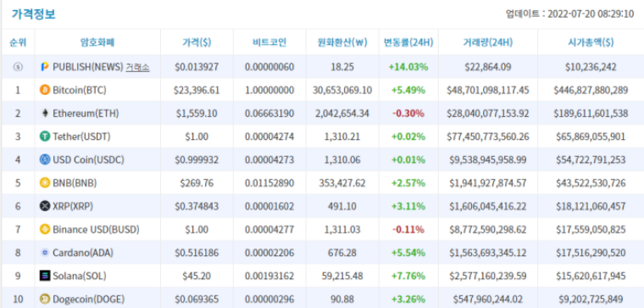644x308 pixels.
Task: Click the Dogecoin logo icon
Action: pyautogui.click(x=45, y=299)
